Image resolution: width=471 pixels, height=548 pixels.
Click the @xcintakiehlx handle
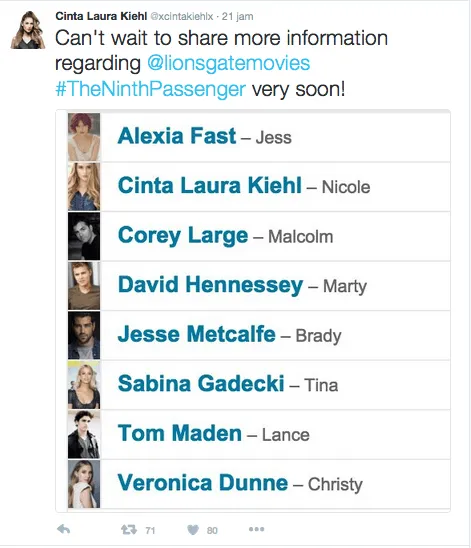[181, 16]
